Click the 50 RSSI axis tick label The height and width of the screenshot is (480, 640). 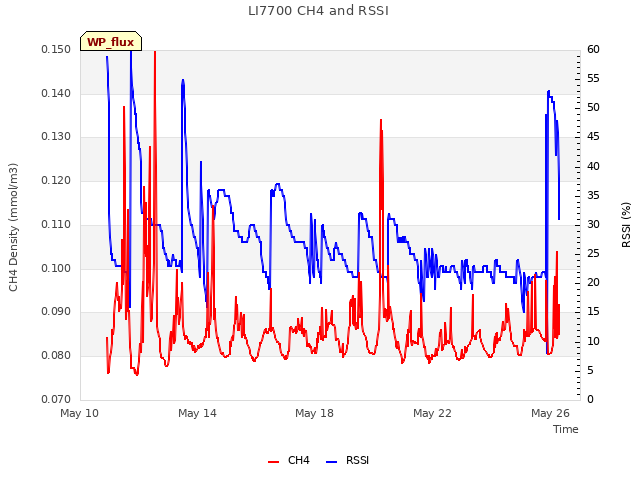click(593, 108)
